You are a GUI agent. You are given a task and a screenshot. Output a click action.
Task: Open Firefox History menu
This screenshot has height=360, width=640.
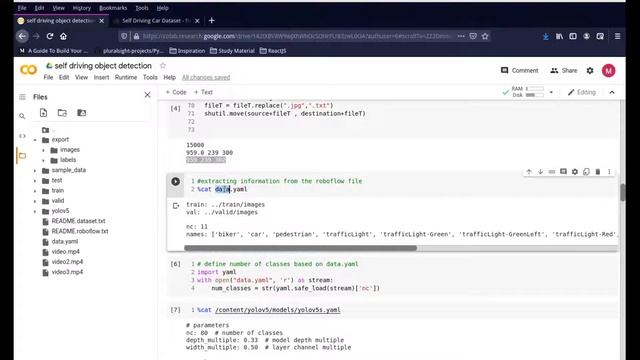(x=82, y=8)
